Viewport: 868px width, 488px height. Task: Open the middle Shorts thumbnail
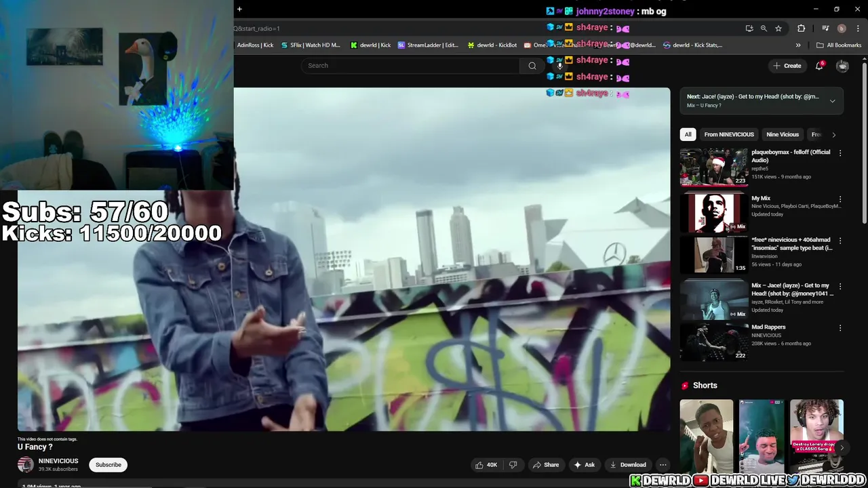(x=762, y=436)
